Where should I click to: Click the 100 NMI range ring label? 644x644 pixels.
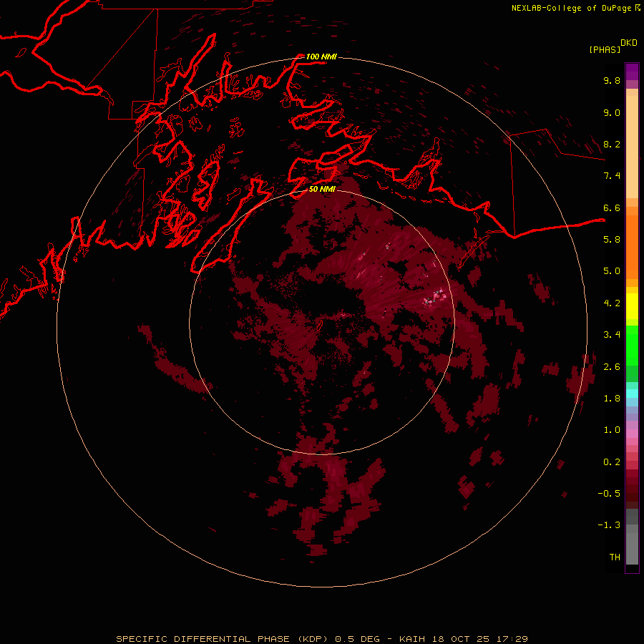[321, 57]
